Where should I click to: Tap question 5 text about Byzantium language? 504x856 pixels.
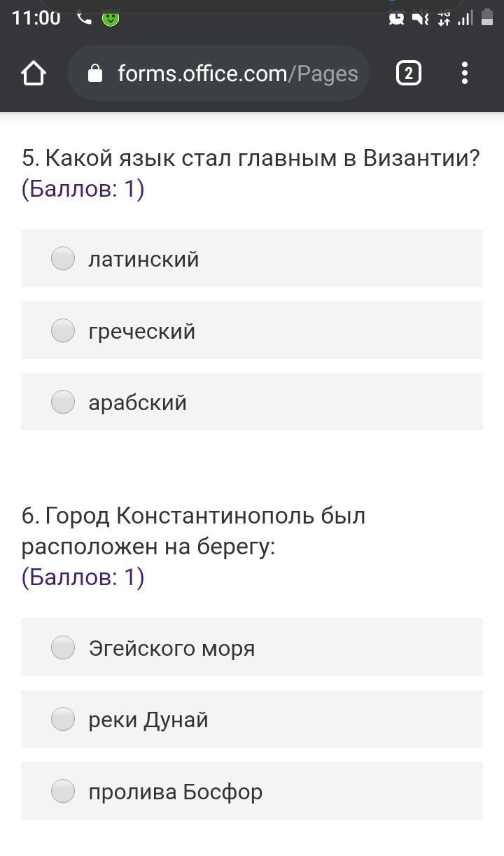click(250, 159)
